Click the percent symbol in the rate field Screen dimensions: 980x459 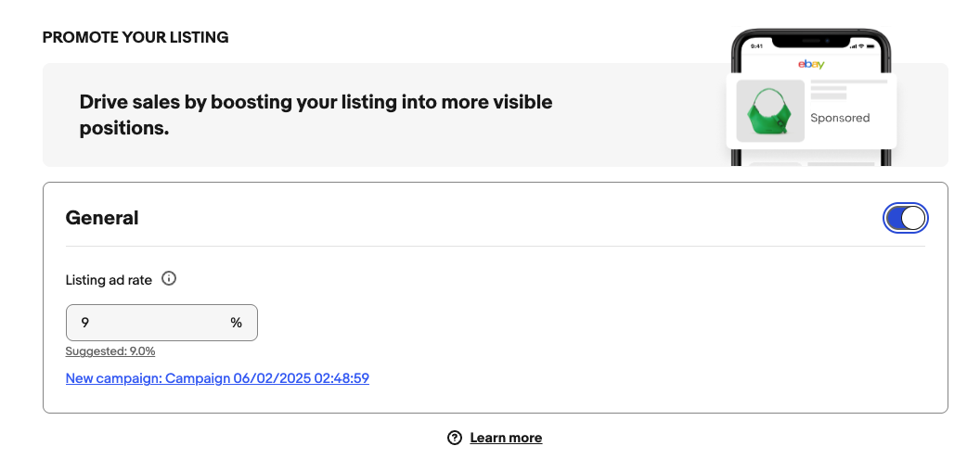(236, 323)
